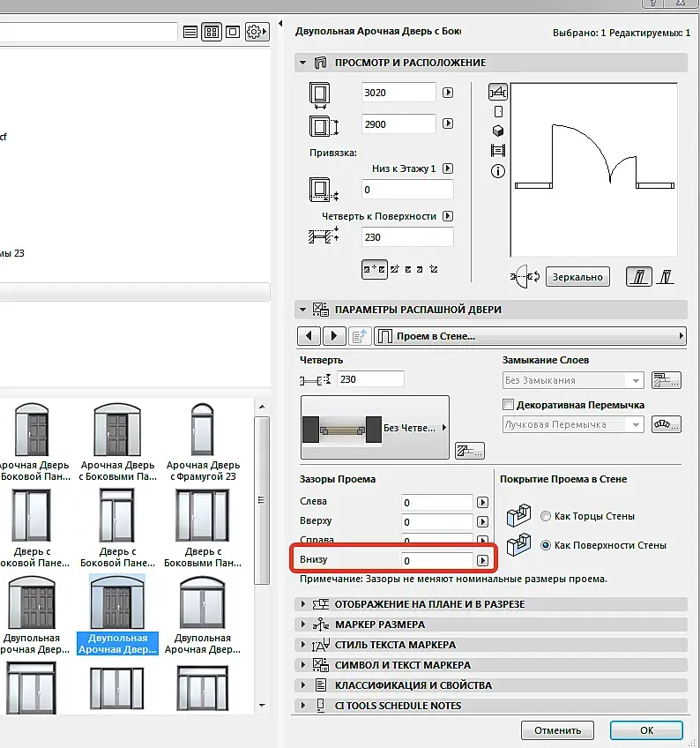This screenshot has width=700, height=748.
Task: Expand ОТОБРАЖЕНИЕ НА ПЛАНЕ И В РАЗРЕЗЕ
Action: (302, 604)
